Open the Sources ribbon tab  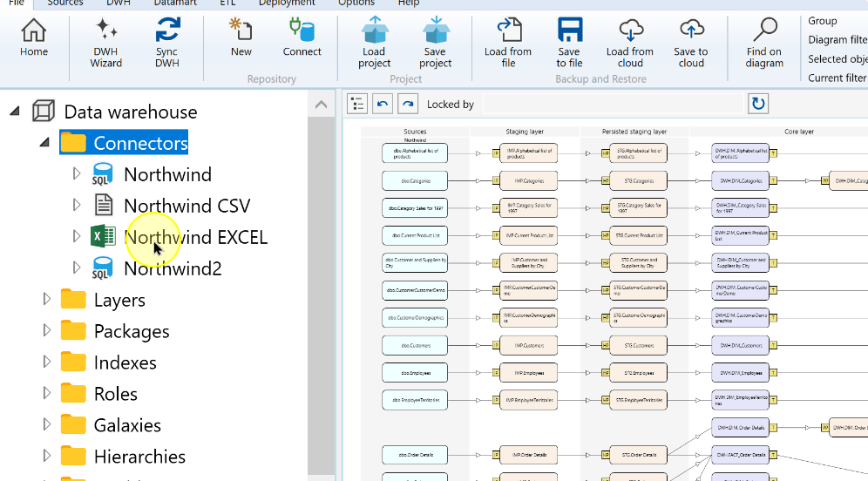[65, 3]
